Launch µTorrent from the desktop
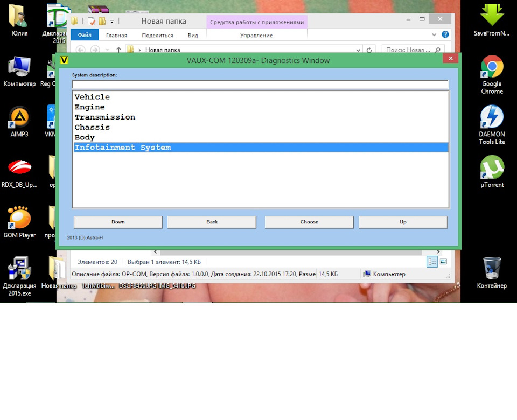517x420 pixels. pyautogui.click(x=492, y=172)
